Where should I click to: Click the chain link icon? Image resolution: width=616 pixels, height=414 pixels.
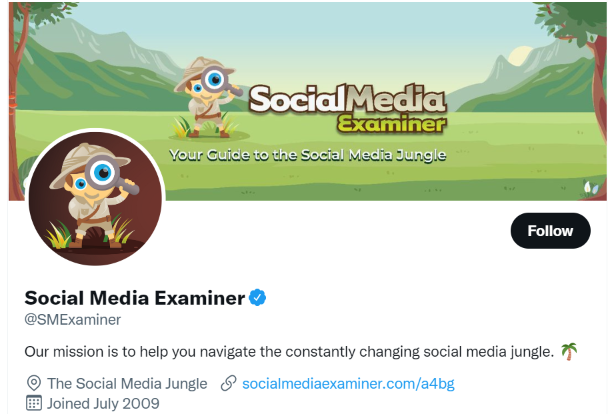tap(228, 383)
